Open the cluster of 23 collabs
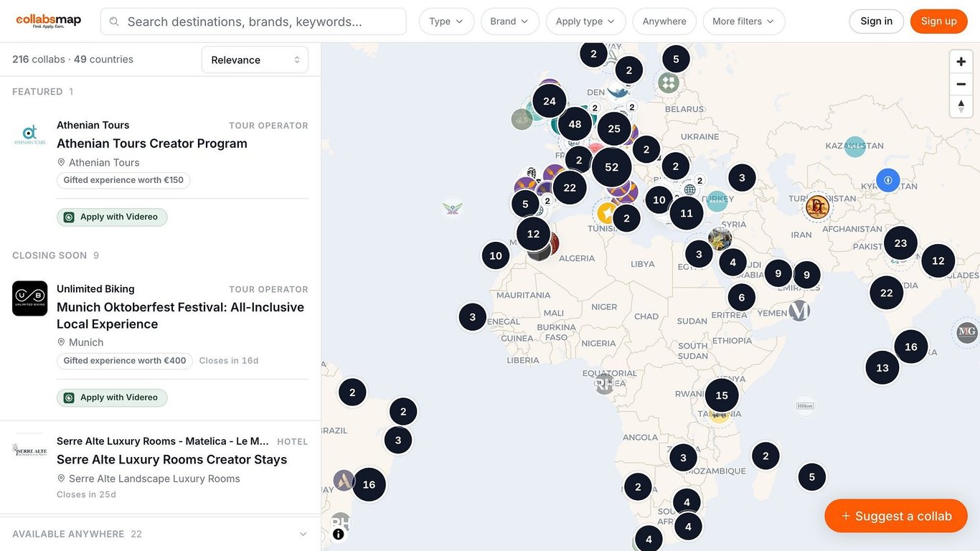980x551 pixels. click(x=900, y=242)
